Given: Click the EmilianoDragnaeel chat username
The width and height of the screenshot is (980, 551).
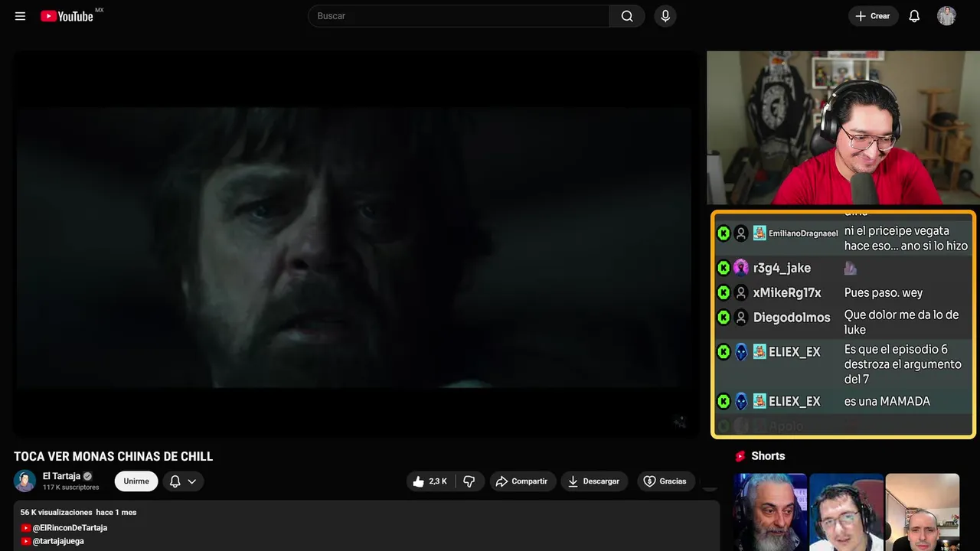Looking at the screenshot, I should [803, 233].
